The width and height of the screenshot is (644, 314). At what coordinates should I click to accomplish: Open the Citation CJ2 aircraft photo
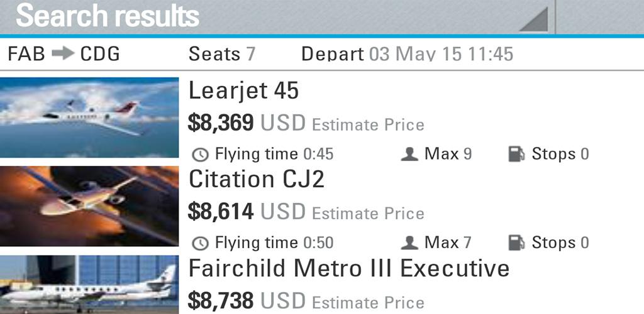(89, 206)
